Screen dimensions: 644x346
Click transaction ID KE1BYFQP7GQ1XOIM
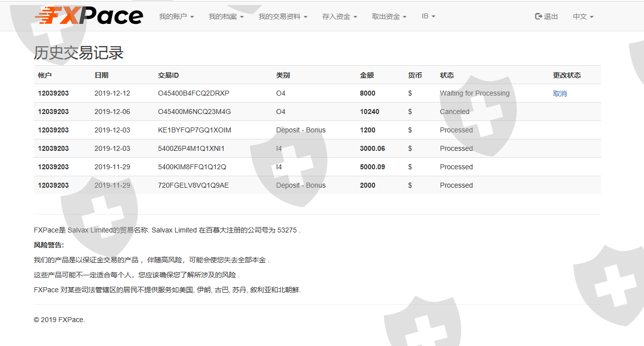(x=194, y=130)
